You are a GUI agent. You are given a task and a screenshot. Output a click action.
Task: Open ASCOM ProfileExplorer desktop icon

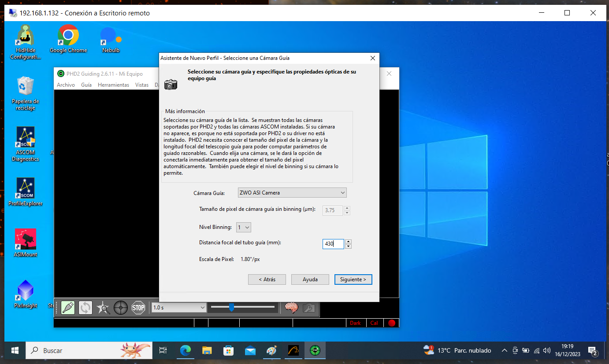pos(25,192)
